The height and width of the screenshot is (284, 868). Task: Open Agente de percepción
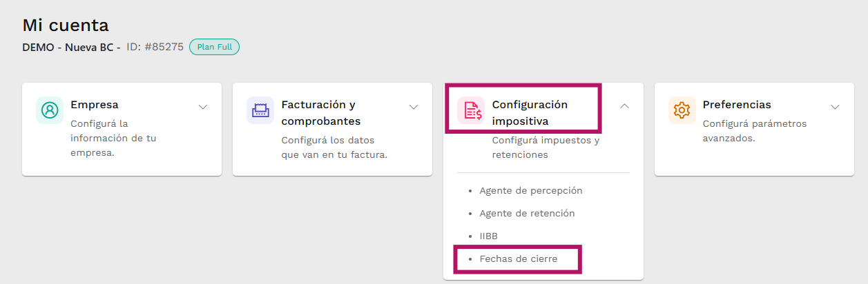click(x=531, y=190)
